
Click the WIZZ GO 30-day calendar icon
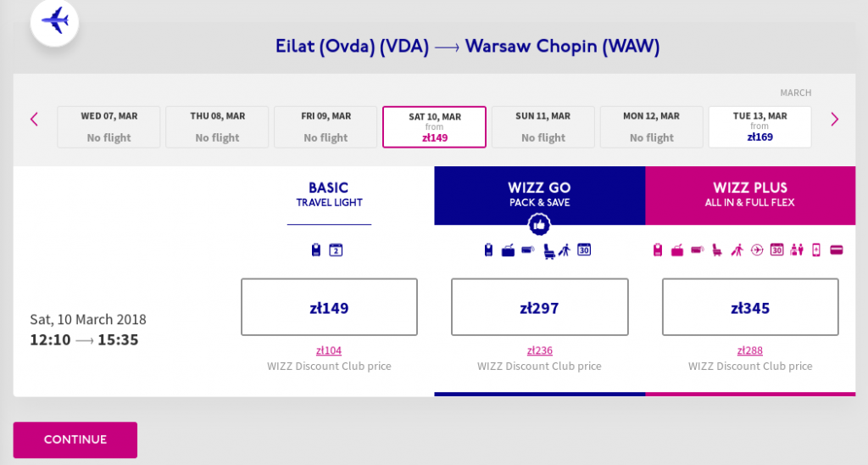coord(584,250)
